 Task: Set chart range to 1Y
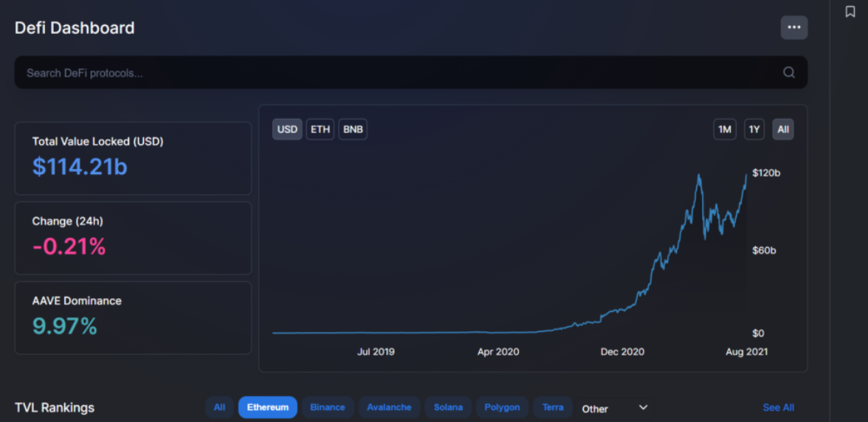754,129
